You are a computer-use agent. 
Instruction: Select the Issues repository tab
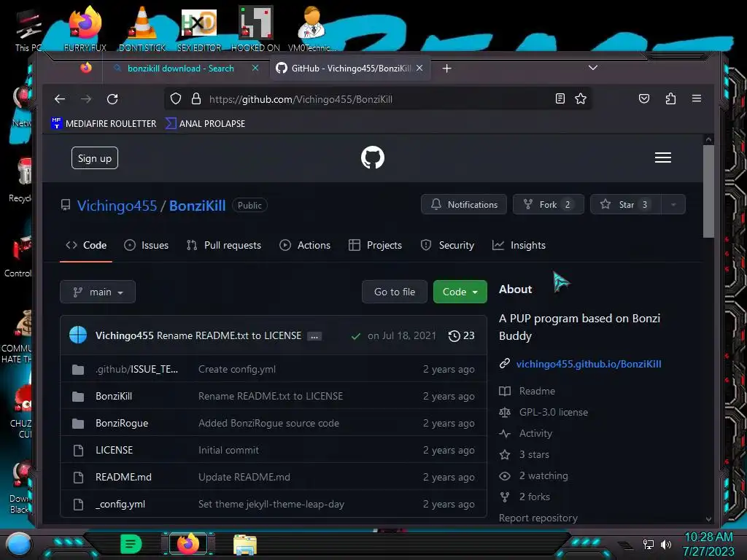[x=146, y=245]
